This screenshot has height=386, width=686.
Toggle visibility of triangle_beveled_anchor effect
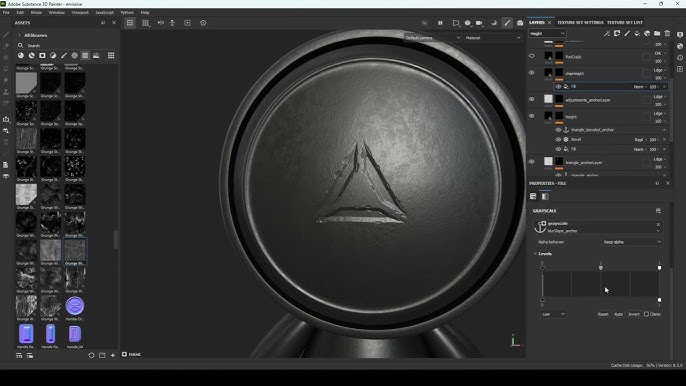(558, 130)
